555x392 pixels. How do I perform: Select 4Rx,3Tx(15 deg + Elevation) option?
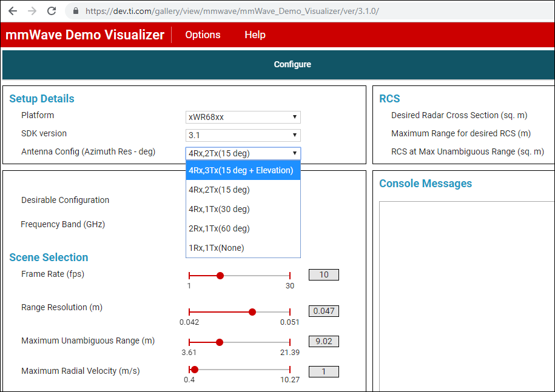243,170
